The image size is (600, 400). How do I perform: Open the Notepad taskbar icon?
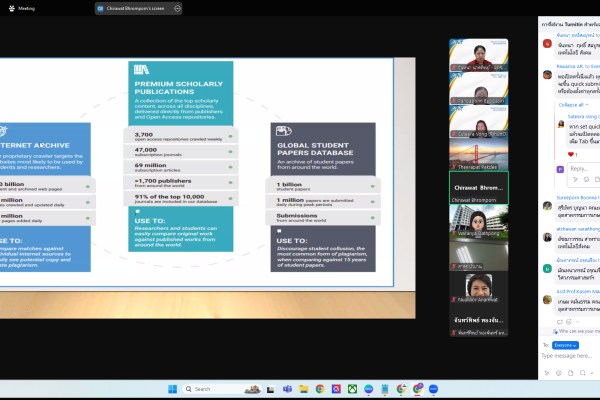click(x=385, y=389)
